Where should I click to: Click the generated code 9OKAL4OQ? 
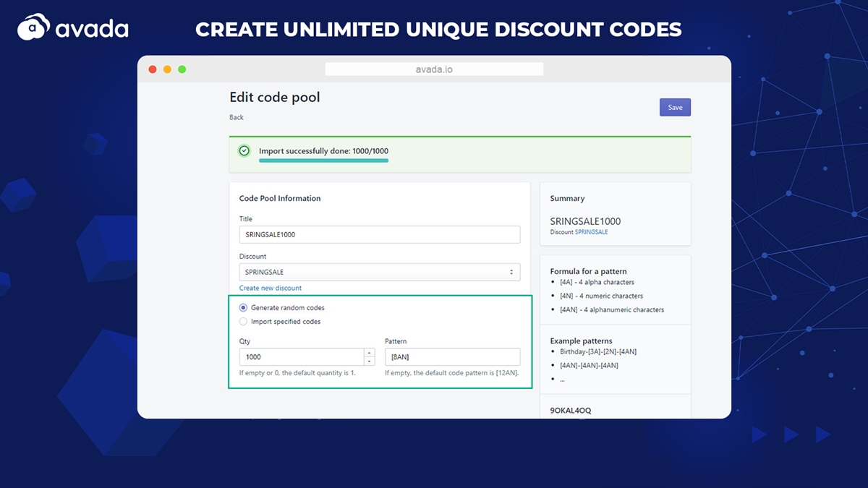[x=571, y=411]
